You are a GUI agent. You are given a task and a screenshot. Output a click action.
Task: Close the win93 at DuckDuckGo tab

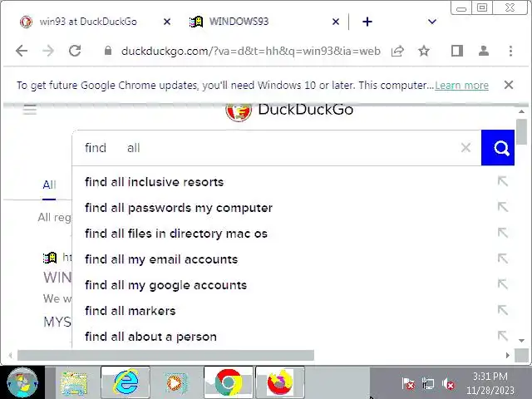(x=167, y=22)
